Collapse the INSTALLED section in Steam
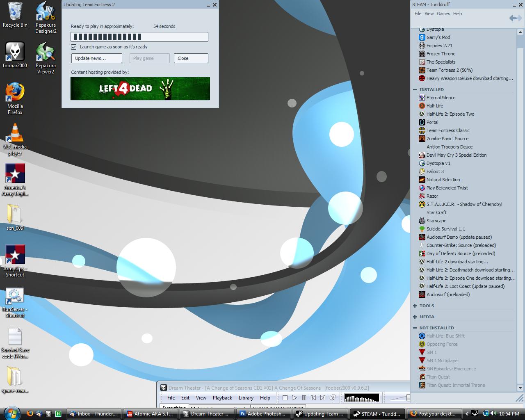Viewport: 525px width, 420px height. click(x=415, y=89)
